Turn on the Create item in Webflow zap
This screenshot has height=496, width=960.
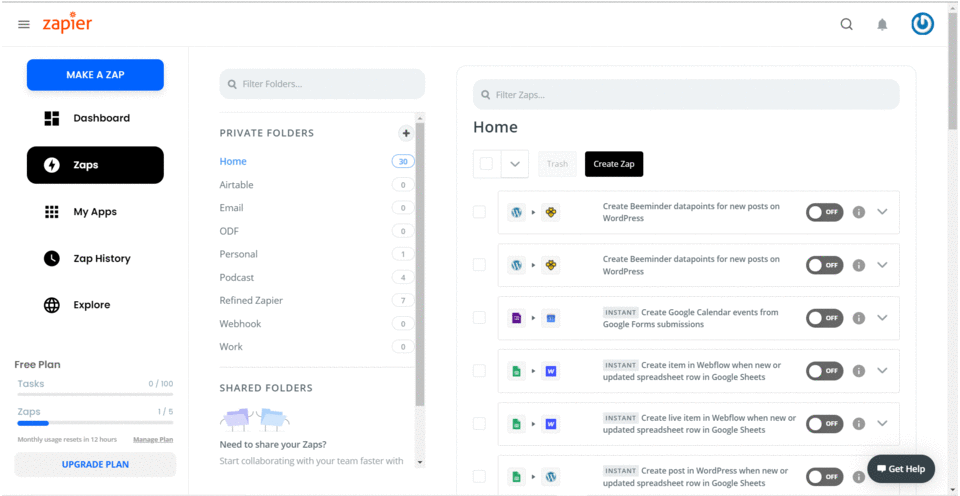pyautogui.click(x=824, y=371)
